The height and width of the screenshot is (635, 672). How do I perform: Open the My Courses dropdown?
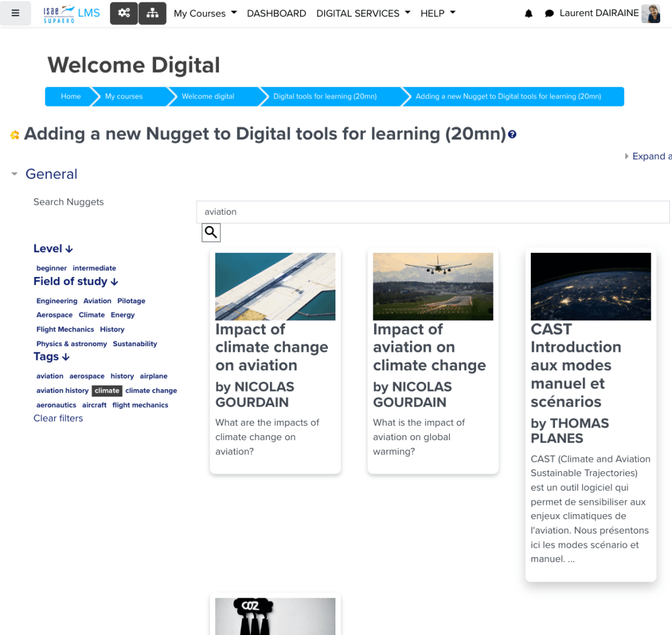coord(205,13)
